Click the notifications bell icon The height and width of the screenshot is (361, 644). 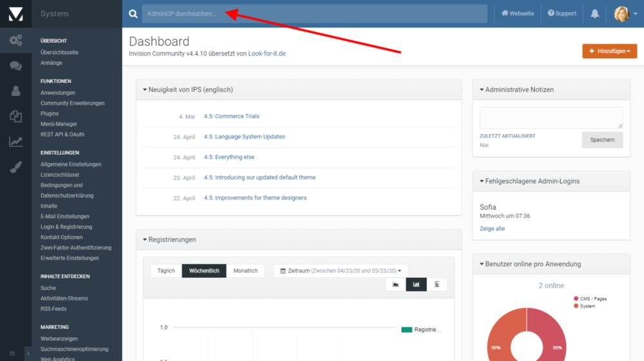click(594, 14)
